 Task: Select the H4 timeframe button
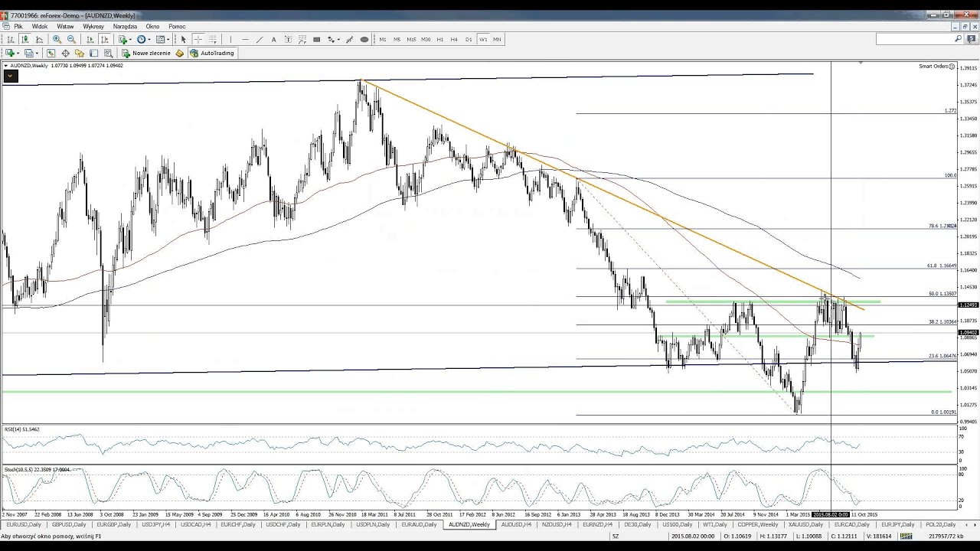pos(454,39)
